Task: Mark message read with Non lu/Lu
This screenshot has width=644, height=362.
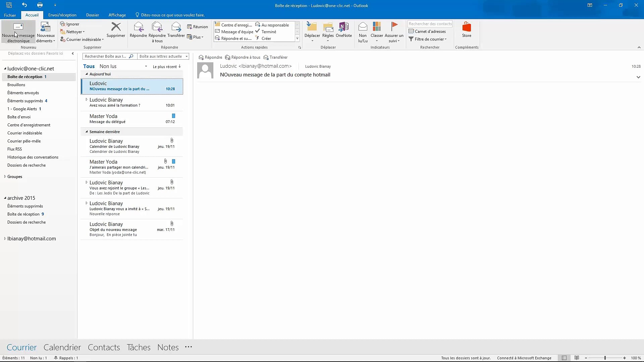Action: (x=363, y=32)
